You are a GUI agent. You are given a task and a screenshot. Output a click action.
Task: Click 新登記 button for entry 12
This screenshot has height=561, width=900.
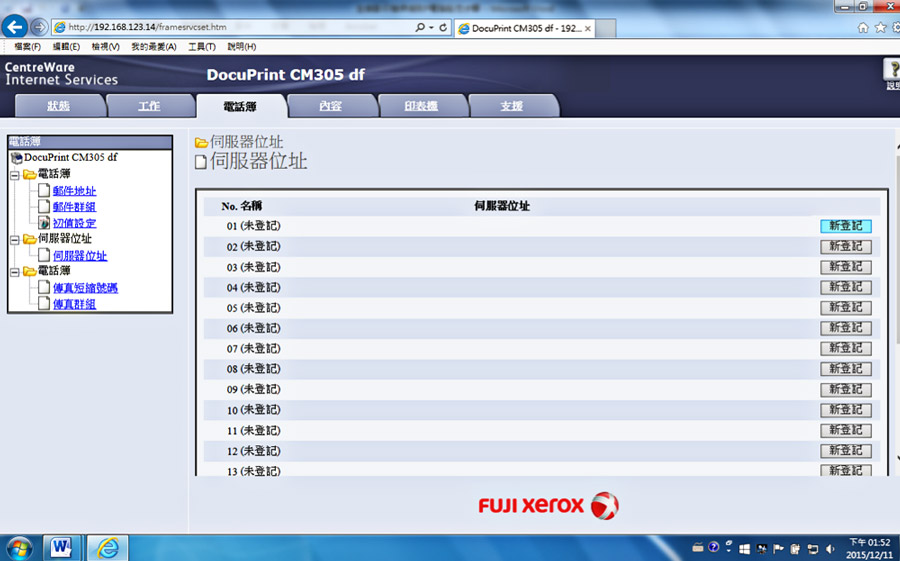click(x=845, y=451)
